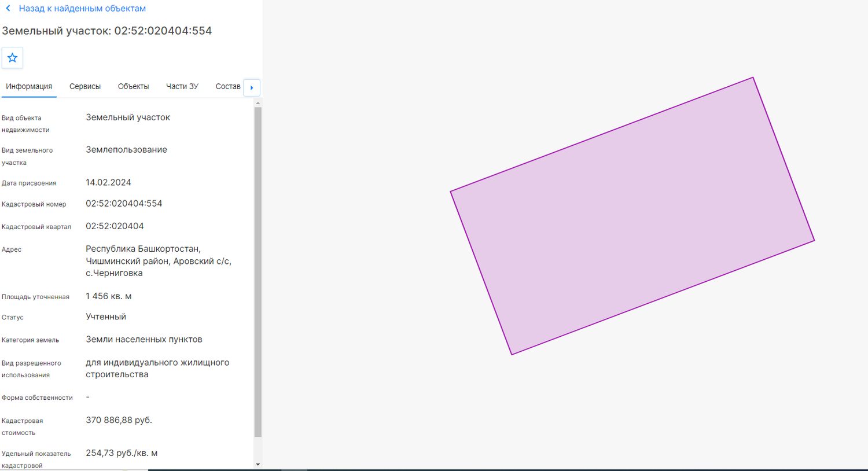Open the Части ЗУ tab

(x=182, y=86)
